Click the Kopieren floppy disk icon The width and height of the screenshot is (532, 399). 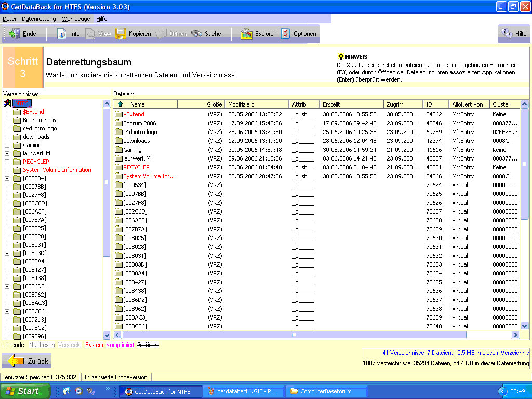(x=120, y=34)
